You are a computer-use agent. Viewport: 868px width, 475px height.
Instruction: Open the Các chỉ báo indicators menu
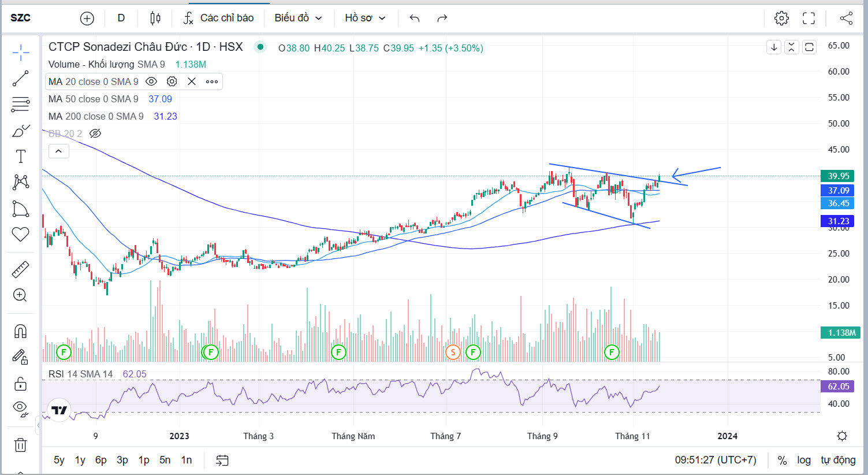(219, 18)
